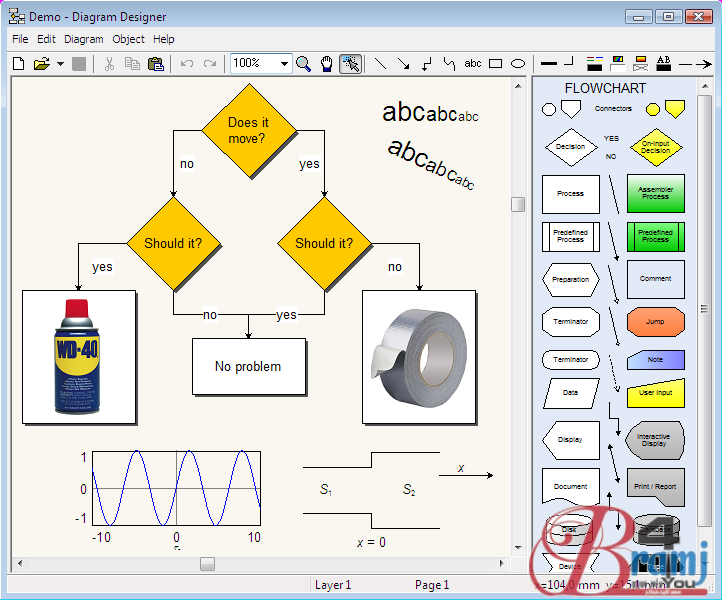Screen dimensions: 722x600
Task: Select the Curve connector tool
Action: [x=449, y=64]
